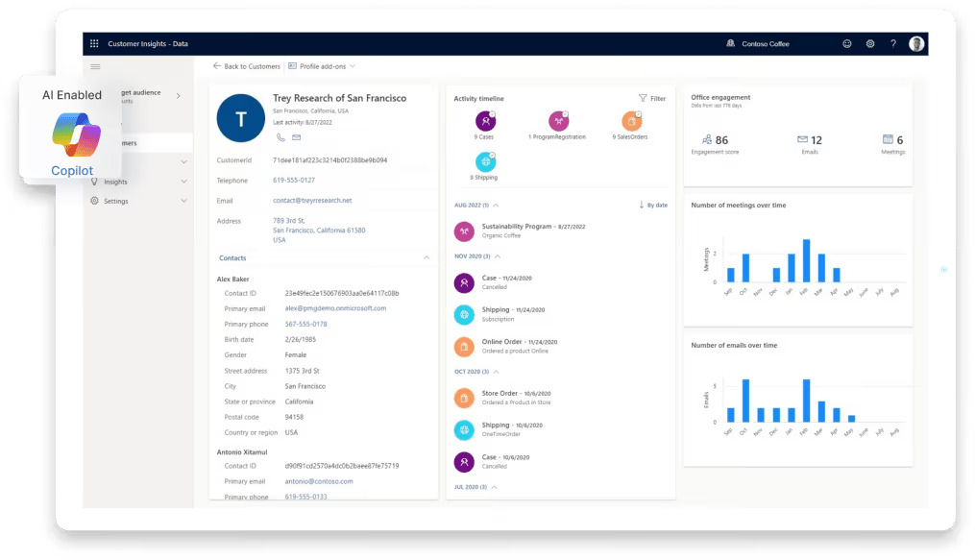Image resolution: width=975 pixels, height=560 pixels.
Task: Select Alex Baker's Contact ID value
Action: coord(342,293)
